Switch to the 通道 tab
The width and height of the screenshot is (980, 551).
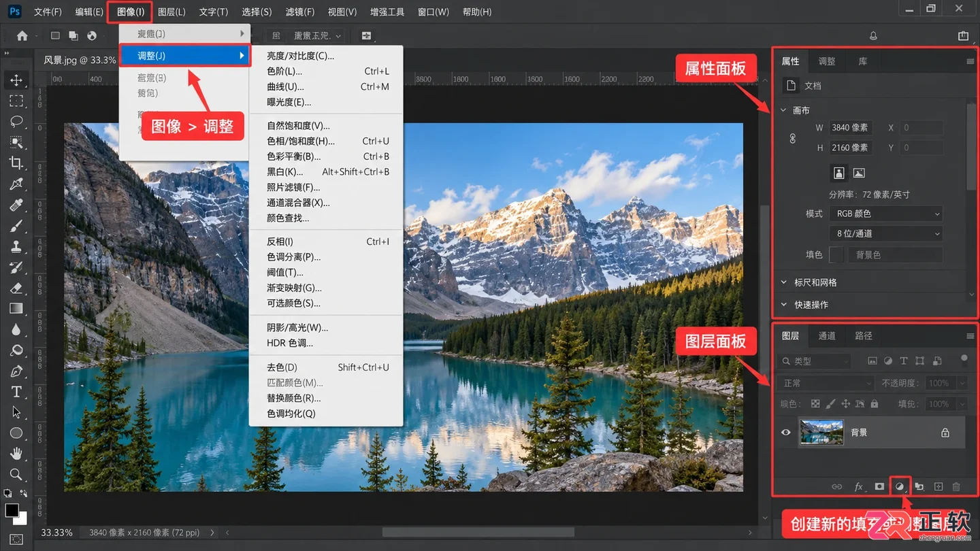pyautogui.click(x=827, y=335)
